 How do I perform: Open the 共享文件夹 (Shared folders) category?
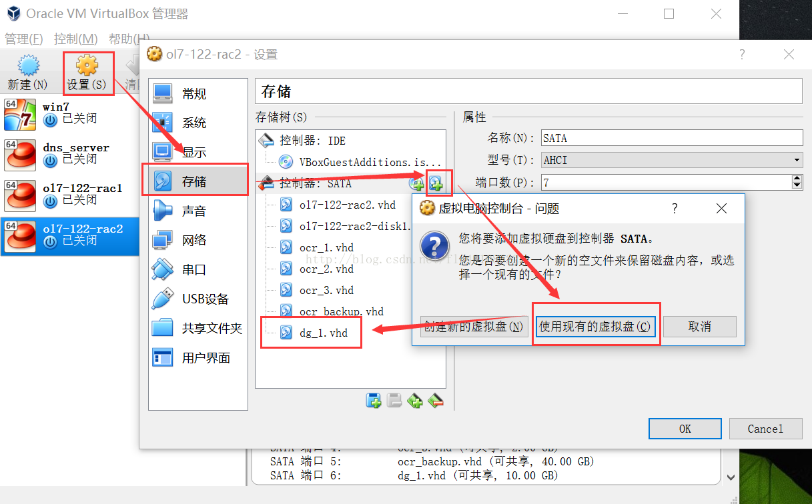pyautogui.click(x=197, y=328)
